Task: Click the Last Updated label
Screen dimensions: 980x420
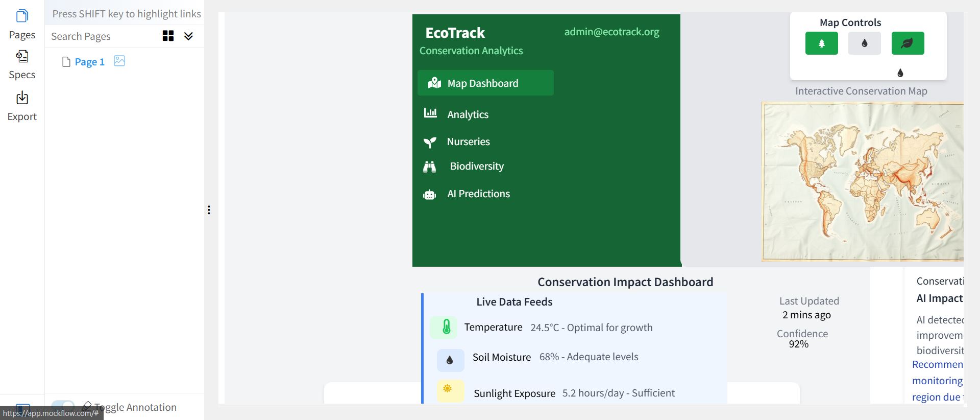Action: pyautogui.click(x=809, y=301)
